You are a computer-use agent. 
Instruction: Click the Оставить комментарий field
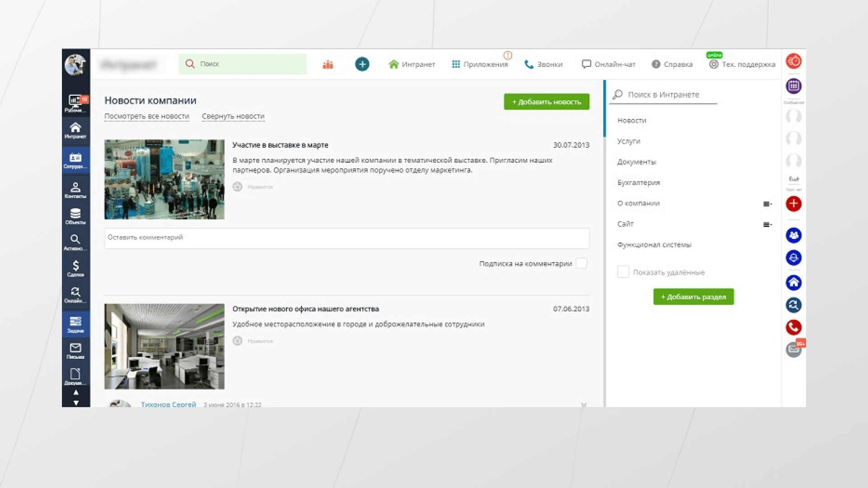click(347, 238)
